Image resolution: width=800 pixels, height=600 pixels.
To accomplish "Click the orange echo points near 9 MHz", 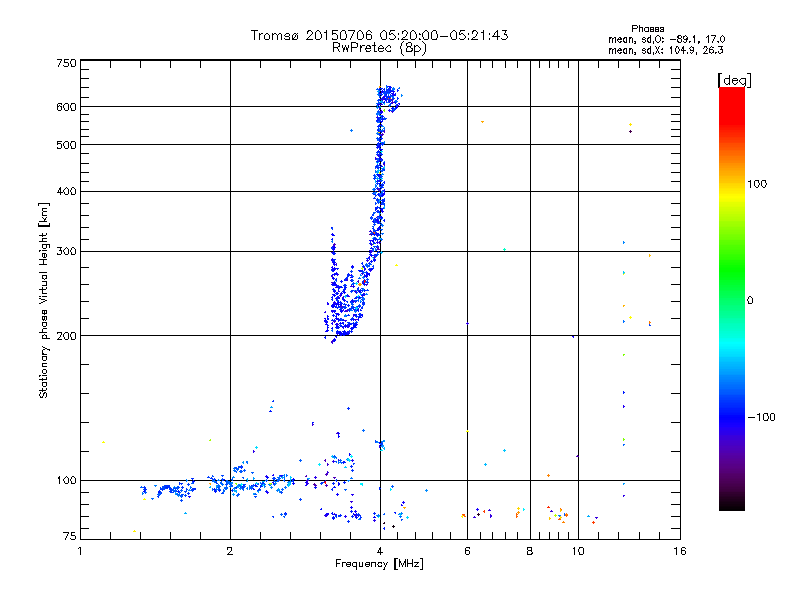I will tap(558, 515).
